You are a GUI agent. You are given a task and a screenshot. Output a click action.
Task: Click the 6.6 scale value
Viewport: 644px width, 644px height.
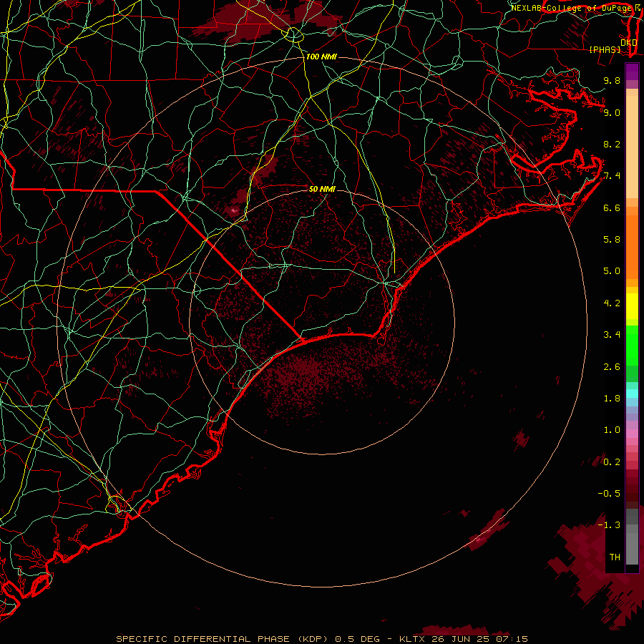612,208
